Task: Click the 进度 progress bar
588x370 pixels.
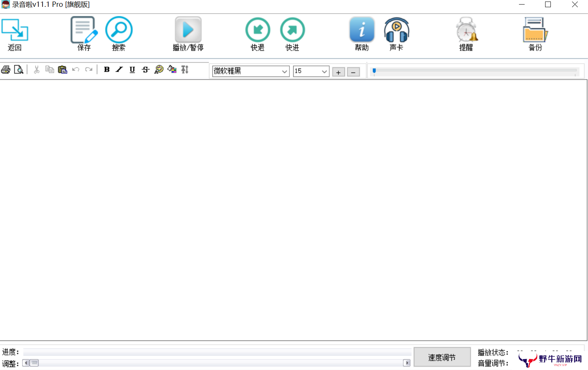Action: pyautogui.click(x=217, y=352)
